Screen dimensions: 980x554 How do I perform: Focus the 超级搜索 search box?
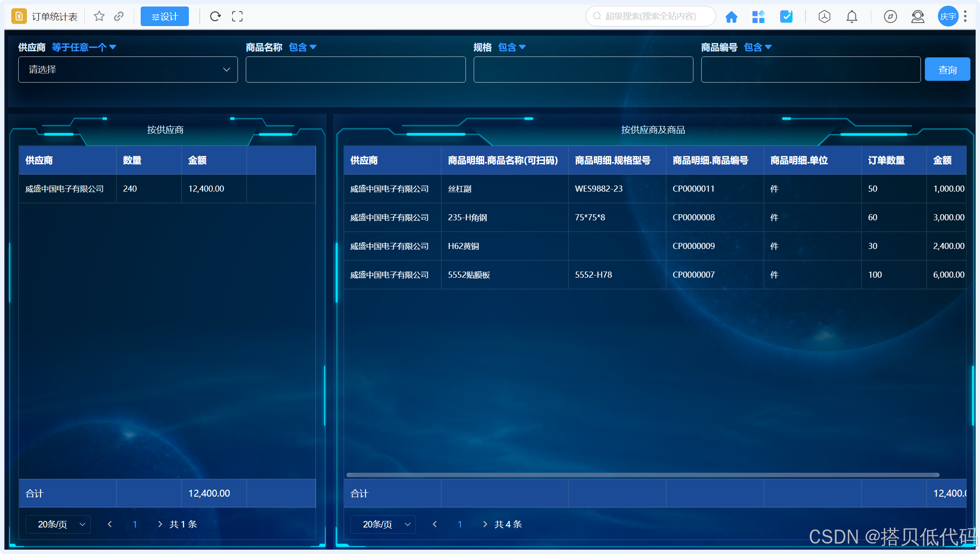coord(650,17)
